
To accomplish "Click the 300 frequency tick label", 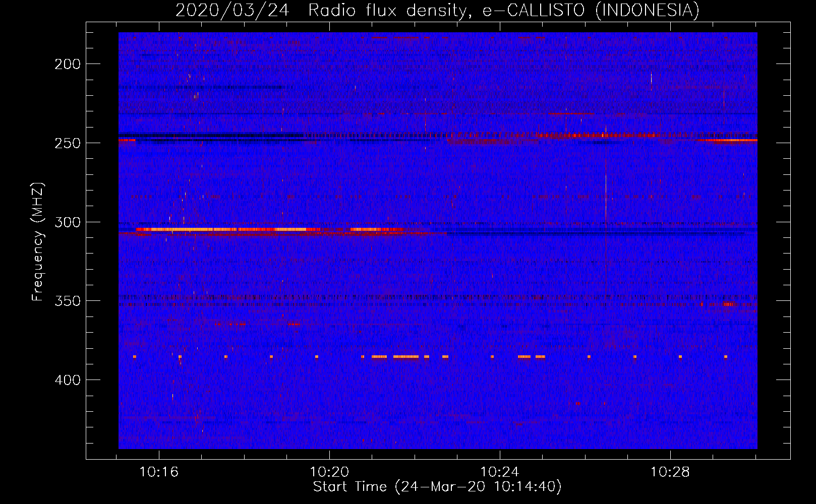I will click(68, 222).
